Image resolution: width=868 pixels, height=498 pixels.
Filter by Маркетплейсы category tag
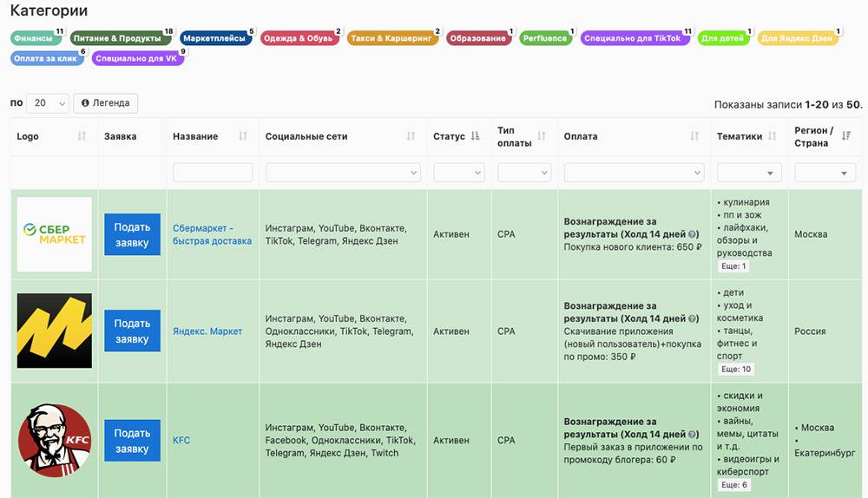pyautogui.click(x=215, y=38)
